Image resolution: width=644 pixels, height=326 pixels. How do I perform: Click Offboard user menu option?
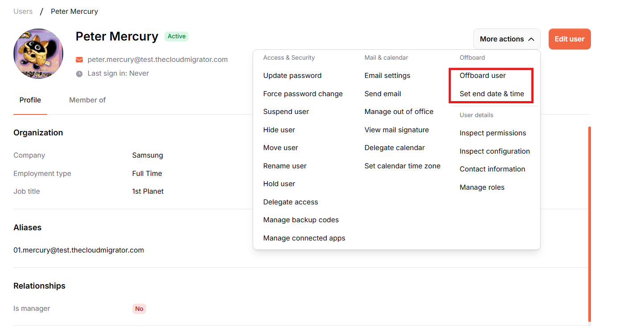point(483,76)
